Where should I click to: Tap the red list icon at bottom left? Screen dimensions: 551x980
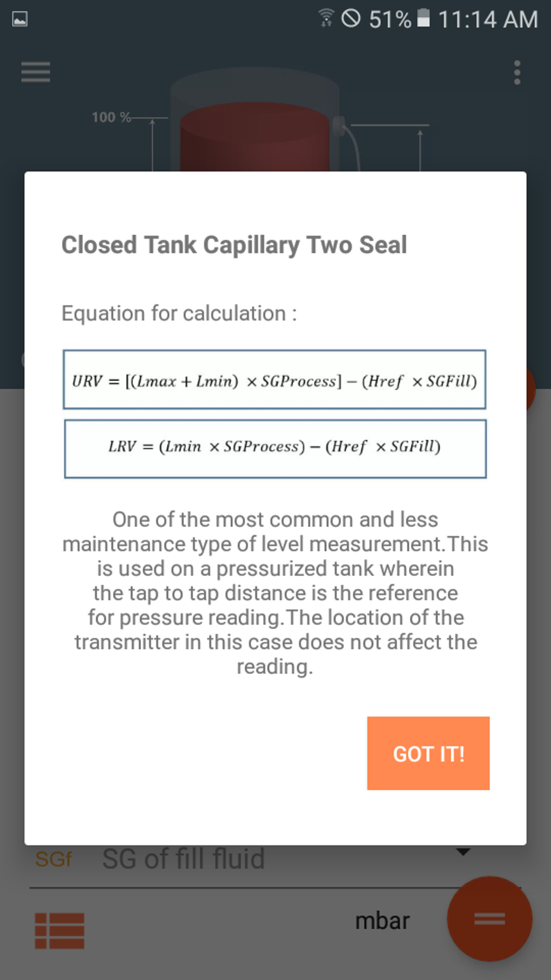59,930
